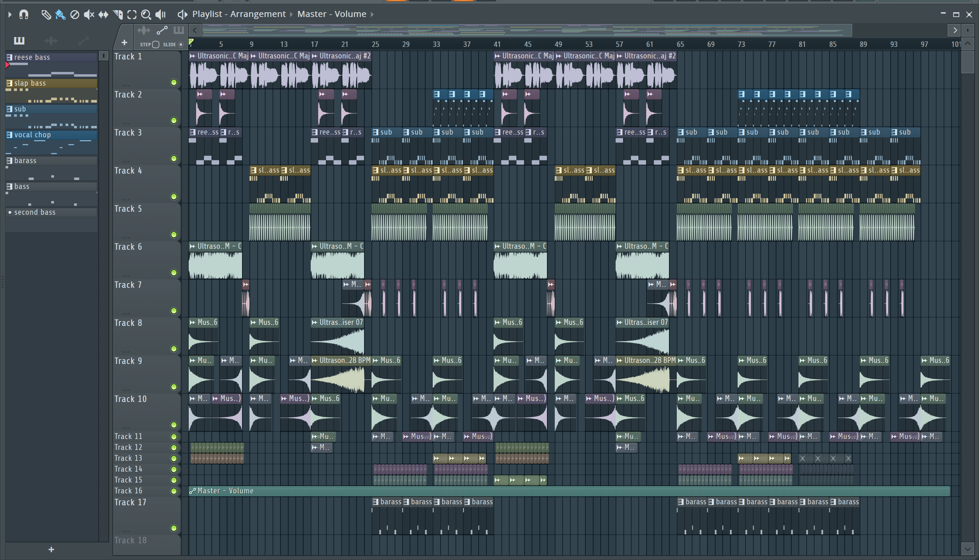This screenshot has width=979, height=560.
Task: Choose the Select marquee tool
Action: coord(132,15)
